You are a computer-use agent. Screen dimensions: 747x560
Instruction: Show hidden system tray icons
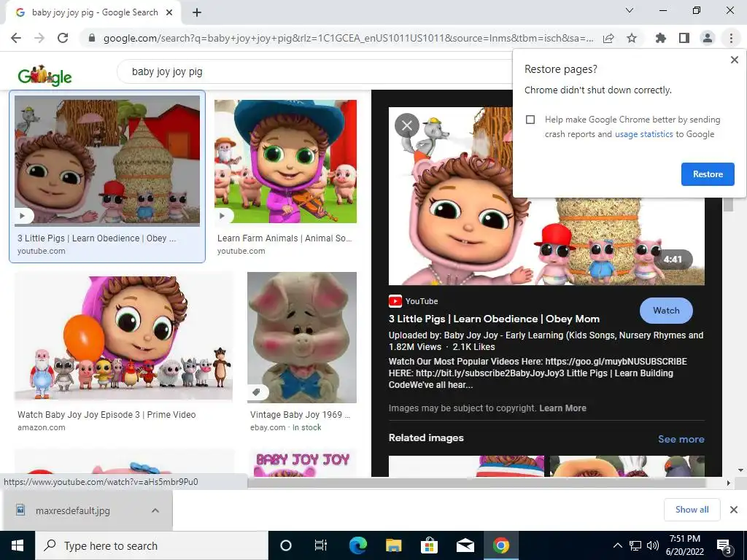click(x=617, y=545)
